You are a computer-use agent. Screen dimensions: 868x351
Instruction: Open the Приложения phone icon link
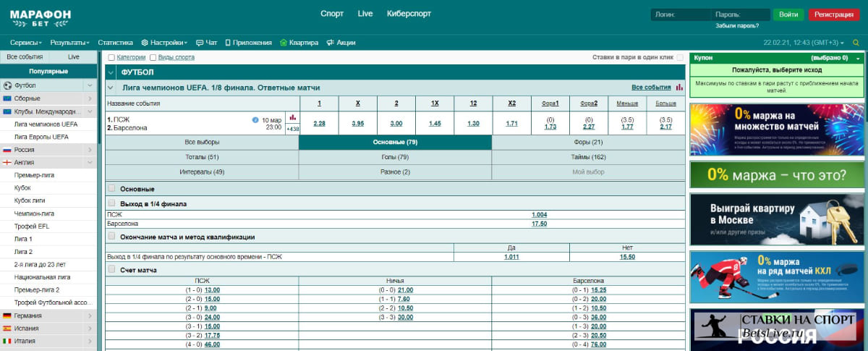point(248,43)
